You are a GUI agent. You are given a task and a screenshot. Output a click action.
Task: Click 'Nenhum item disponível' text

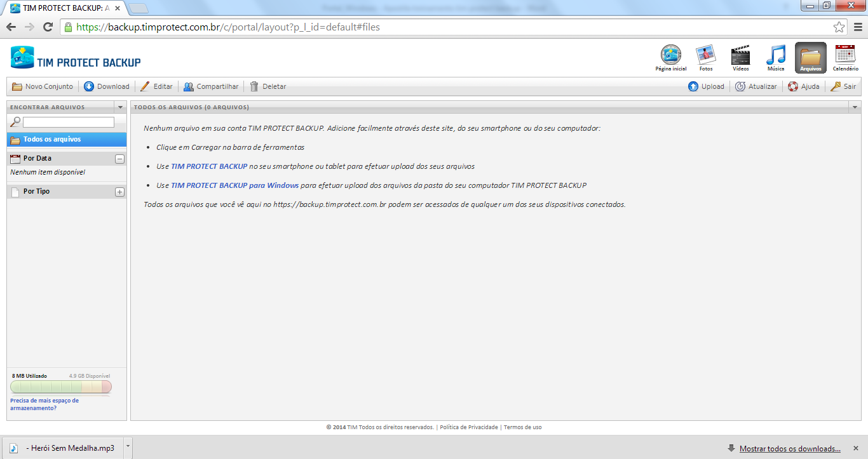[48, 172]
